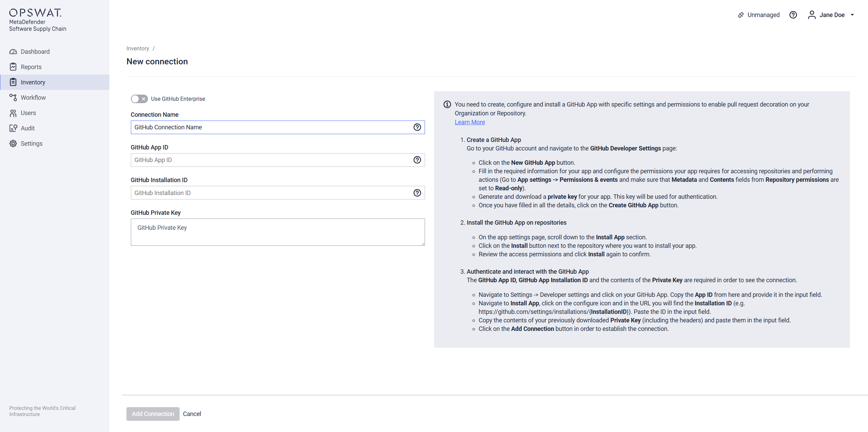
Task: Toggle the Use GitHub Enterprise switch
Action: coord(139,99)
